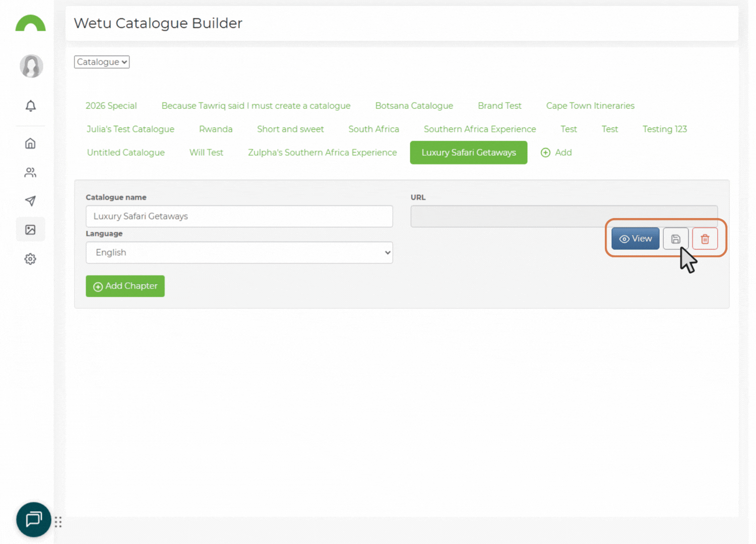Delete the catalogue using the trash icon
756x544 pixels.
(x=705, y=238)
